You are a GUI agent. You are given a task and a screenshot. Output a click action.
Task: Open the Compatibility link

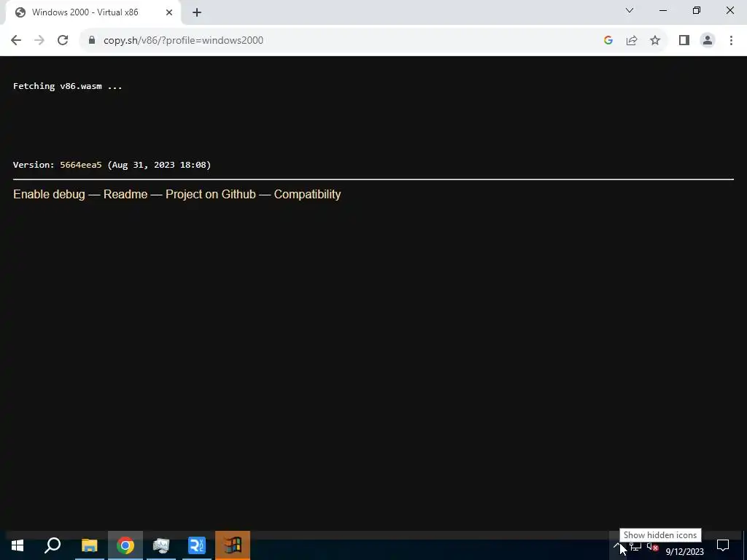point(307,194)
